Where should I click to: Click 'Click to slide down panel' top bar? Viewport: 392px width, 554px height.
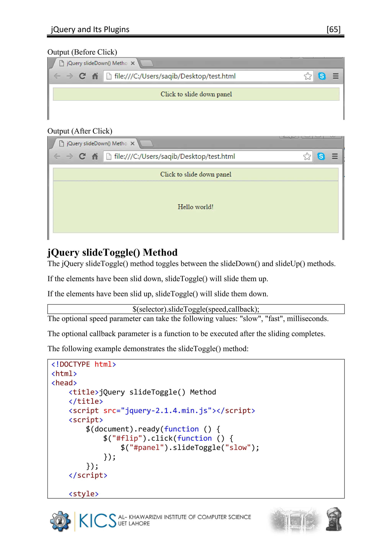click(196, 94)
